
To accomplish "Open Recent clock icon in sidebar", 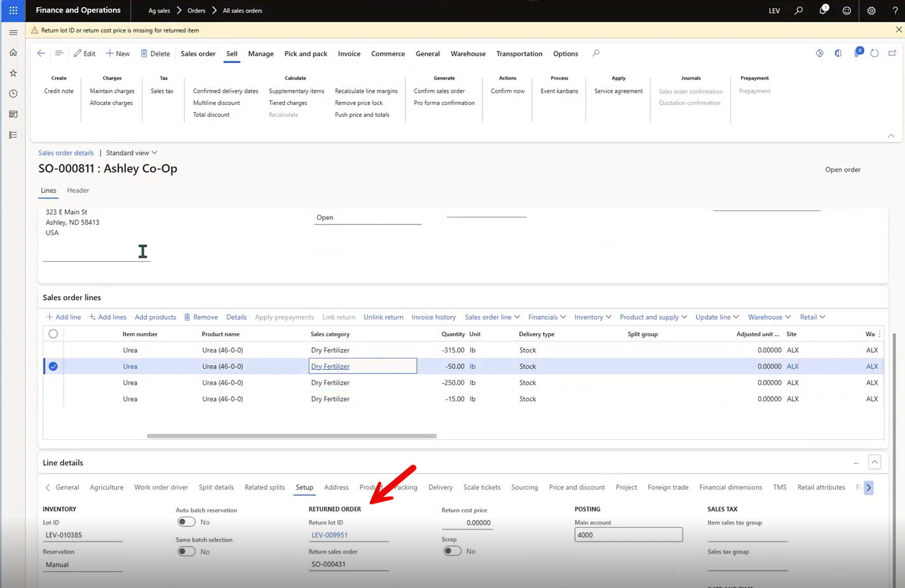I will [13, 93].
